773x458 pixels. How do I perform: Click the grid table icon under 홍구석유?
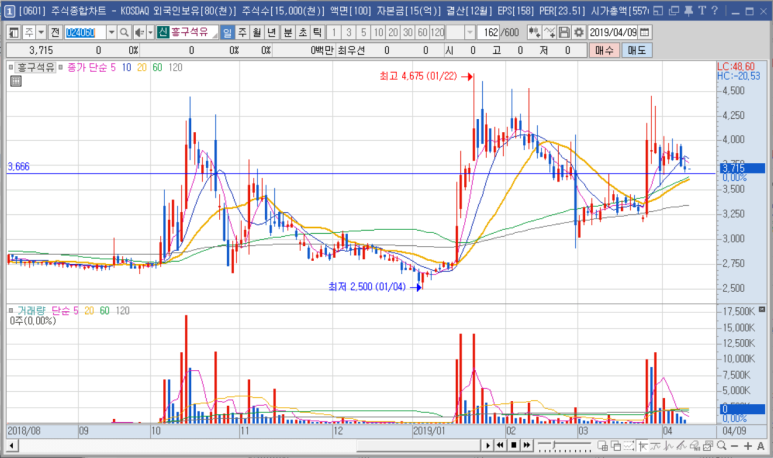16,81
